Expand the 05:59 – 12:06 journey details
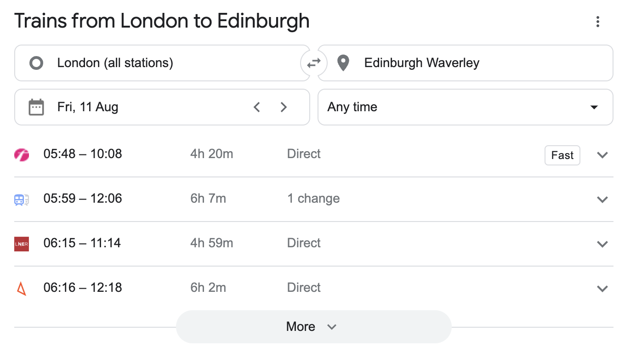This screenshot has height=364, width=636. tap(602, 199)
